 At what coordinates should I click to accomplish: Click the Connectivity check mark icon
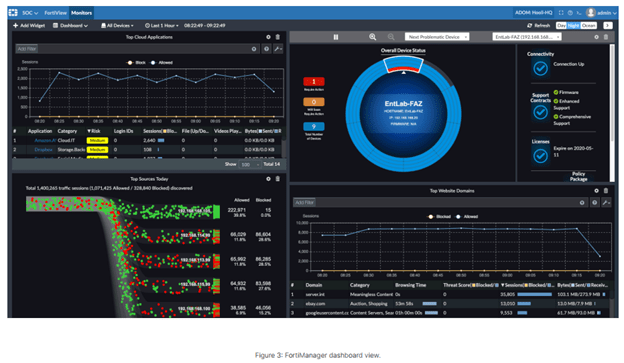coord(540,68)
